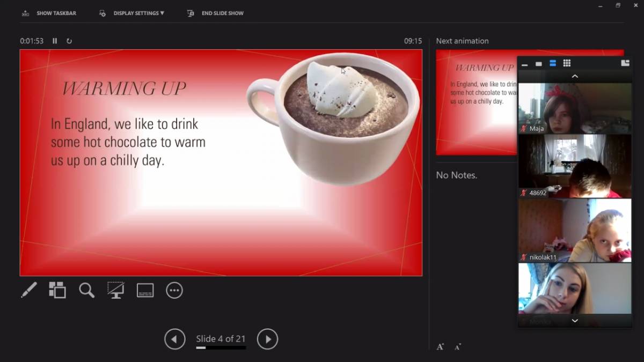The image size is (644, 362).
Task: Select Maja's video tile
Action: pos(575,108)
